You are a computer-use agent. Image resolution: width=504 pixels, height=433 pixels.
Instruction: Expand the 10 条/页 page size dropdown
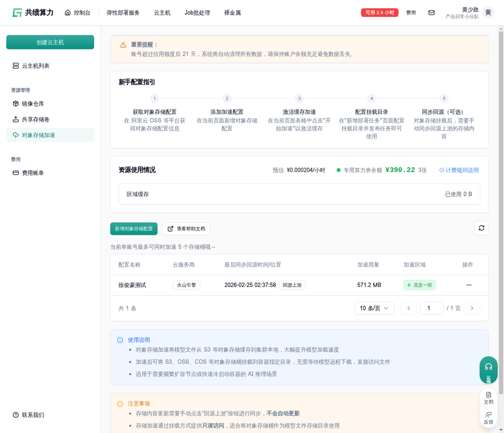(374, 308)
